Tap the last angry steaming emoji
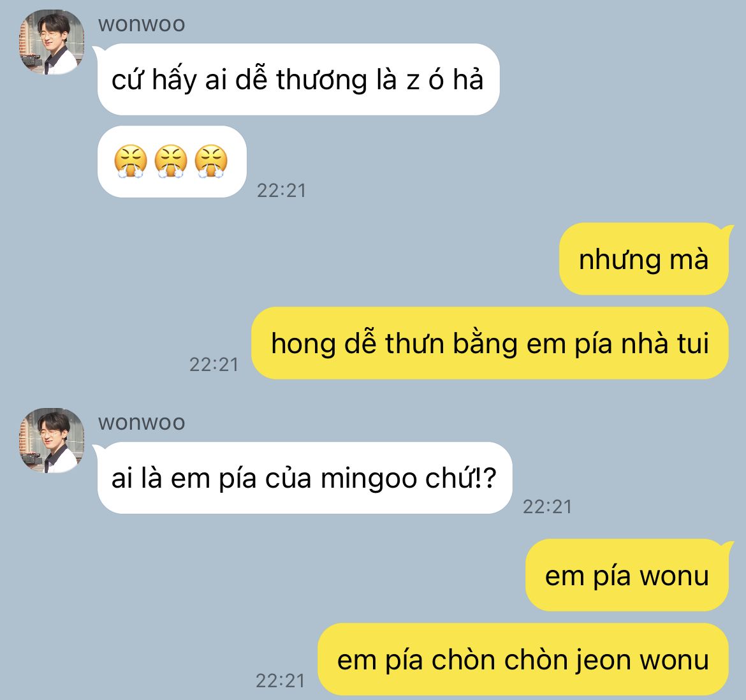This screenshot has height=700, width=746. pyautogui.click(x=211, y=161)
